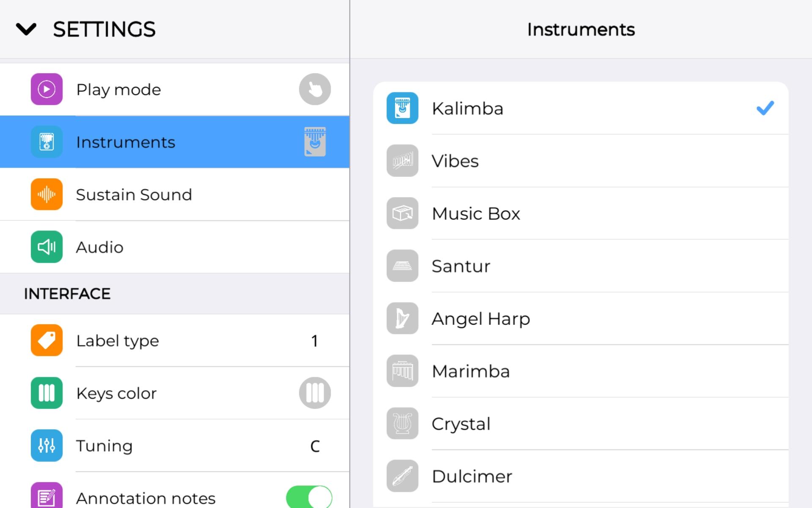Open the Play mode setting
The height and width of the screenshot is (508, 812).
tap(175, 89)
